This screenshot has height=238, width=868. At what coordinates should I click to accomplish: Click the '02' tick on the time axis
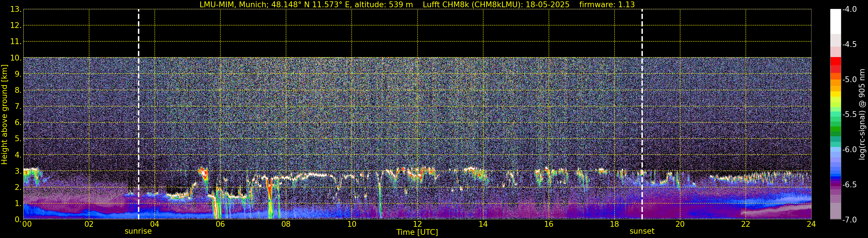(x=89, y=224)
